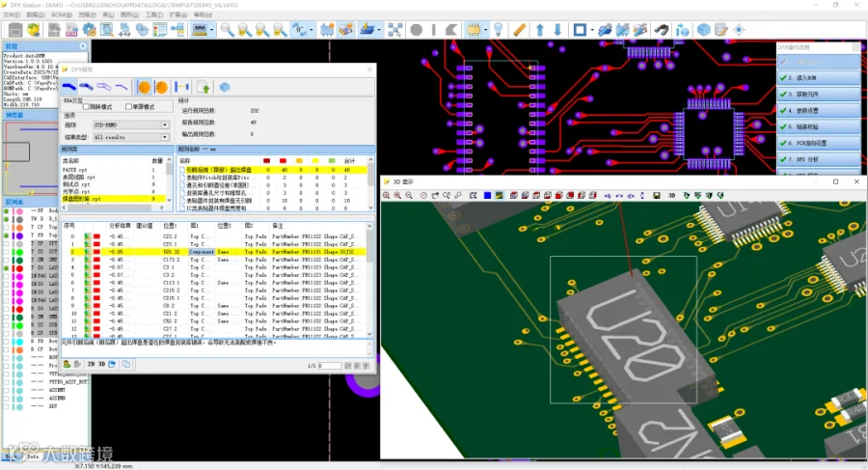
Task: Open the MM units dropdown in toolbar
Action: tap(211, 30)
